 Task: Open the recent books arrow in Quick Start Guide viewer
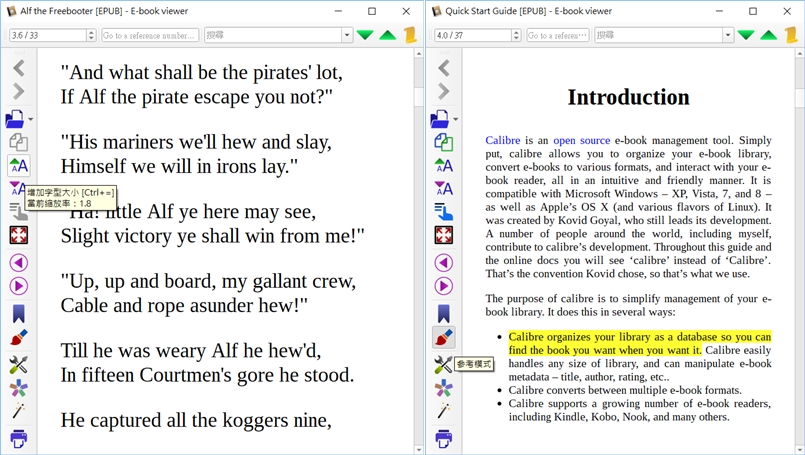pos(456,119)
